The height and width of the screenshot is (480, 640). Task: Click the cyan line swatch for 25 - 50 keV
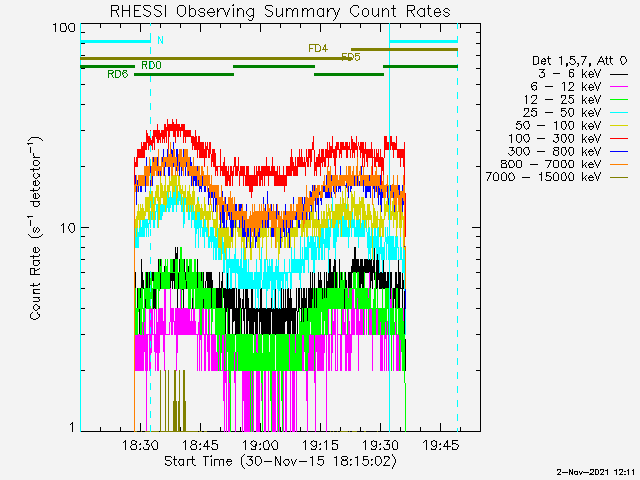(x=619, y=113)
